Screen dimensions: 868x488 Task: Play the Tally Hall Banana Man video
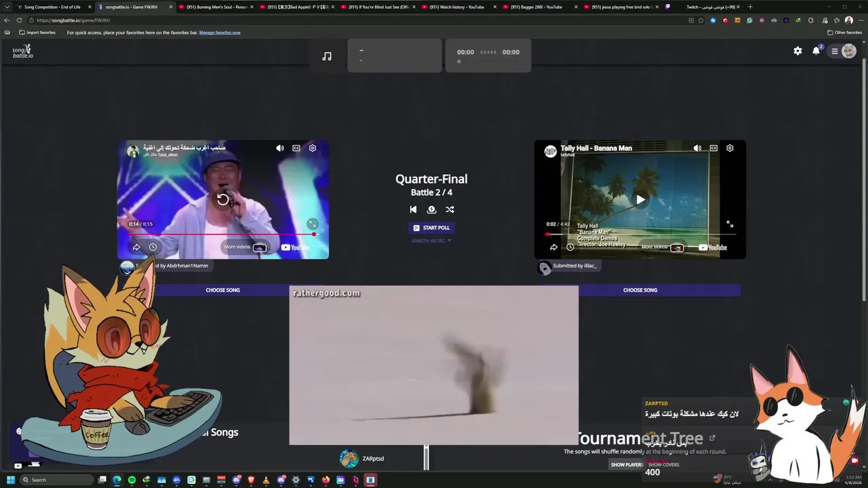[x=640, y=199]
